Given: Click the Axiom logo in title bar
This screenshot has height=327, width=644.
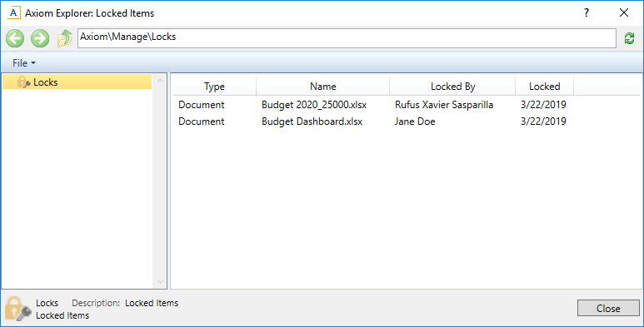Looking at the screenshot, I should pos(14,12).
